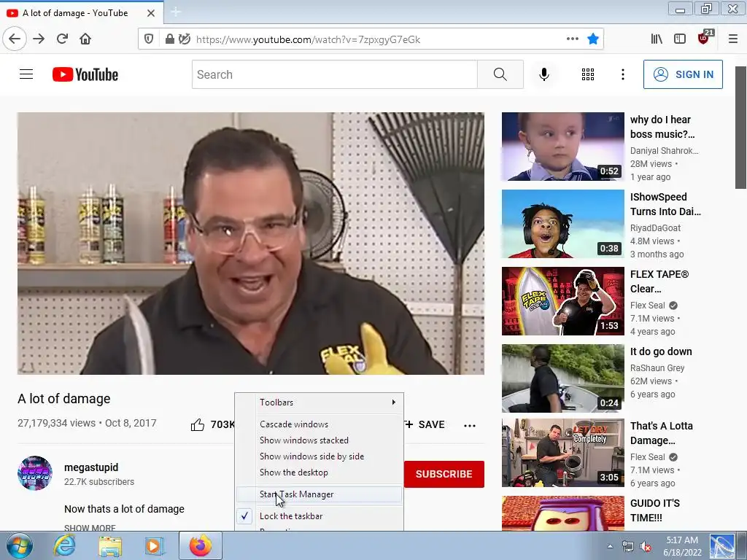The image size is (747, 560).
Task: Reload the current YouTube page
Action: pos(62,39)
